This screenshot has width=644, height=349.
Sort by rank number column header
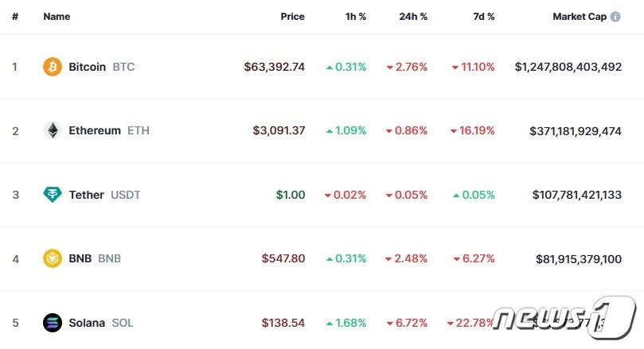15,17
